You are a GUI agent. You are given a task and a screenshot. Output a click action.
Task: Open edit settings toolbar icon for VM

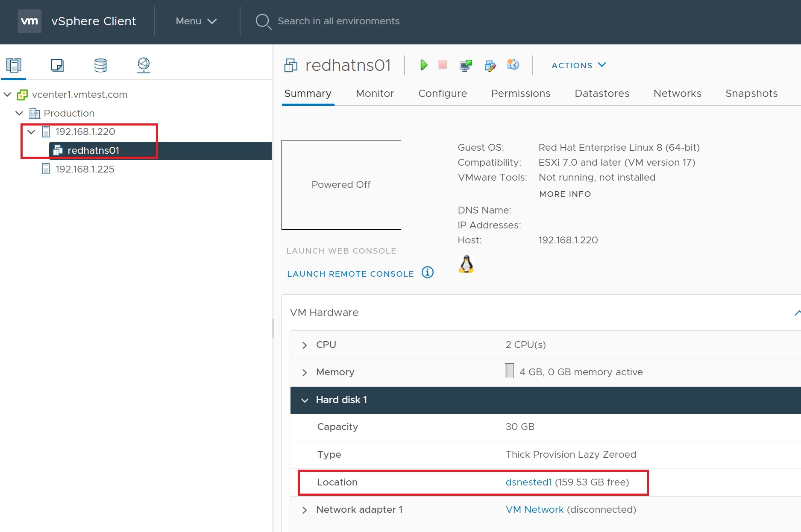[490, 65]
